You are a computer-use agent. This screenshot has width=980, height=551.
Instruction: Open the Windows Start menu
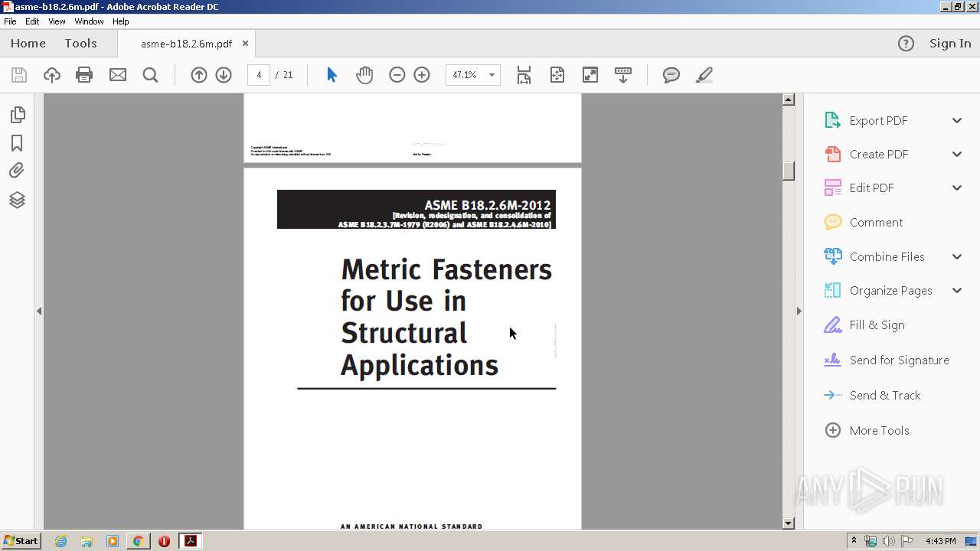pos(21,541)
